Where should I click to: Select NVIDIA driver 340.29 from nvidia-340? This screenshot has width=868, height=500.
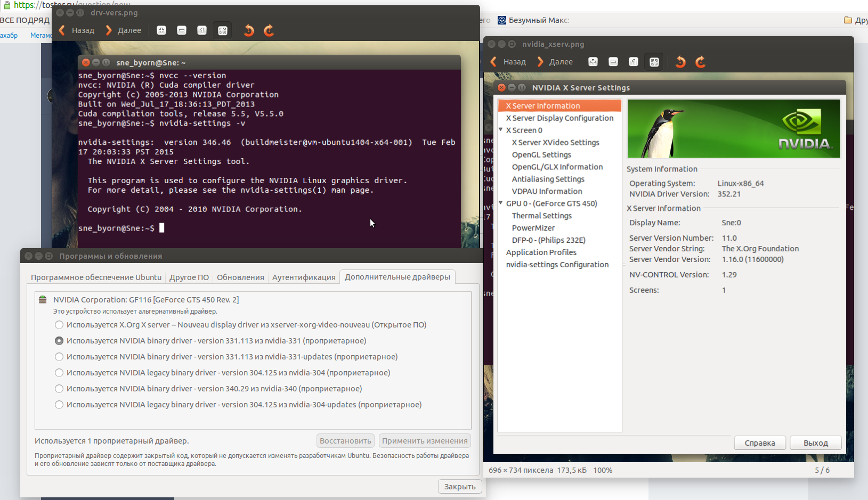point(59,389)
